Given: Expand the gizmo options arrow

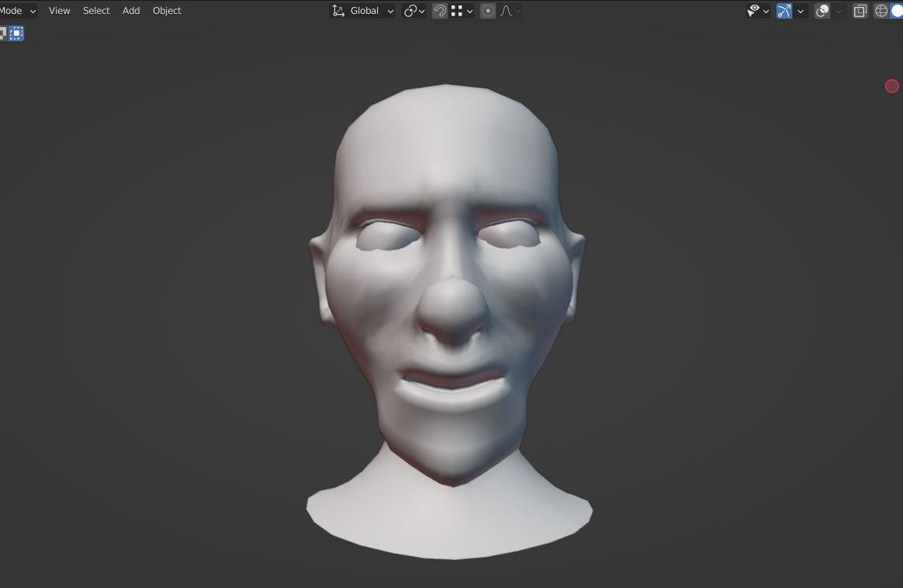Looking at the screenshot, I should (801, 11).
